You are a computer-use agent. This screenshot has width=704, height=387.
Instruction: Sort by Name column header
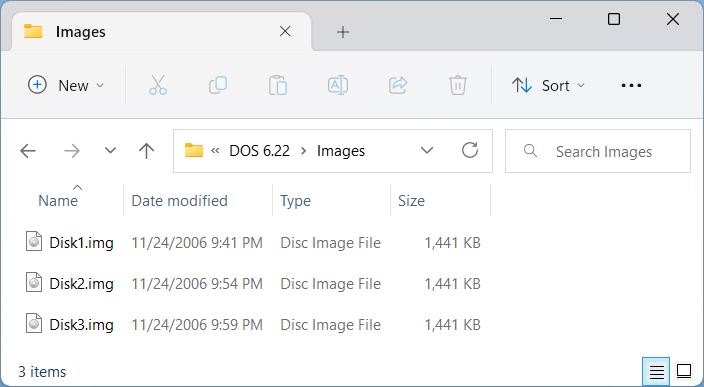pyautogui.click(x=58, y=201)
